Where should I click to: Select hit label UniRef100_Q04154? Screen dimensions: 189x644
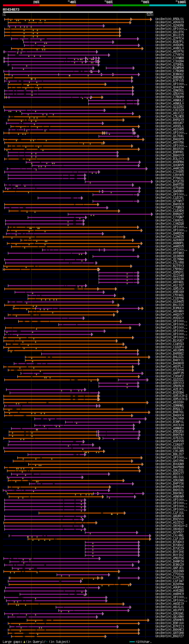(x=170, y=87)
